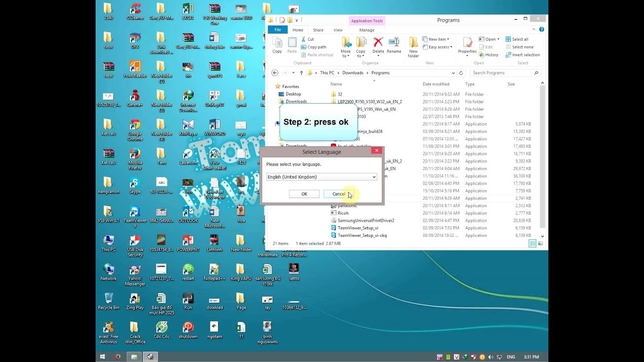Select the Notepad++ desktop icon
This screenshot has height=362, width=644.
pos(215,272)
